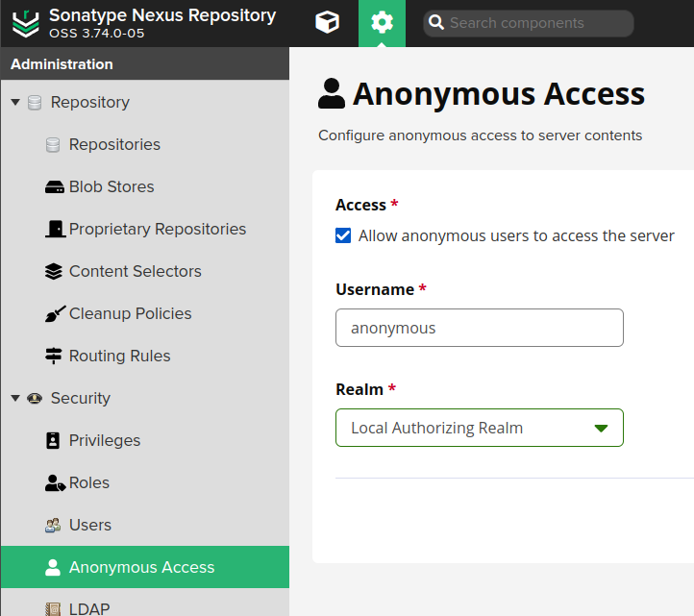The width and height of the screenshot is (694, 616).
Task: Click the Content Selectors layers icon
Action: tap(54, 271)
